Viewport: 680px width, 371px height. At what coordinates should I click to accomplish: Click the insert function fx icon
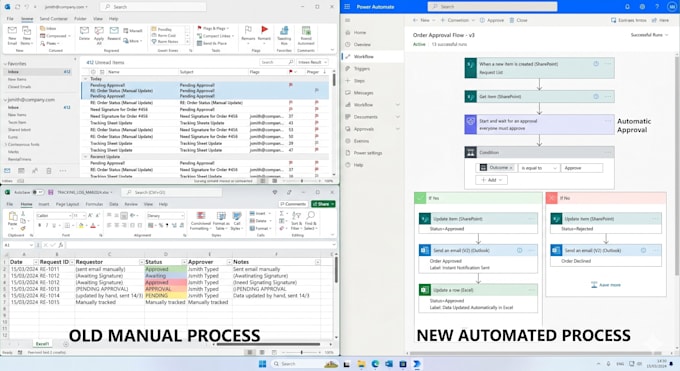(61, 245)
